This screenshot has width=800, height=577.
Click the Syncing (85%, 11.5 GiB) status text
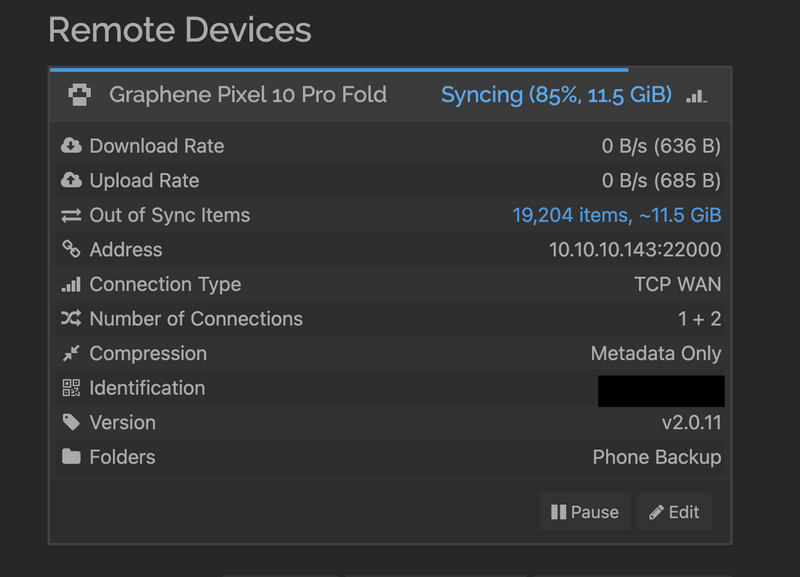pyautogui.click(x=556, y=95)
